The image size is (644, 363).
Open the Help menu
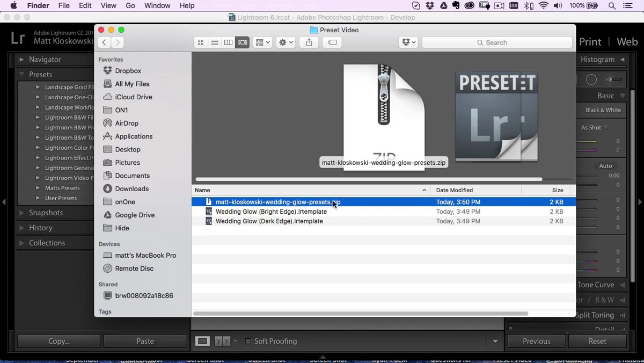[x=187, y=5]
